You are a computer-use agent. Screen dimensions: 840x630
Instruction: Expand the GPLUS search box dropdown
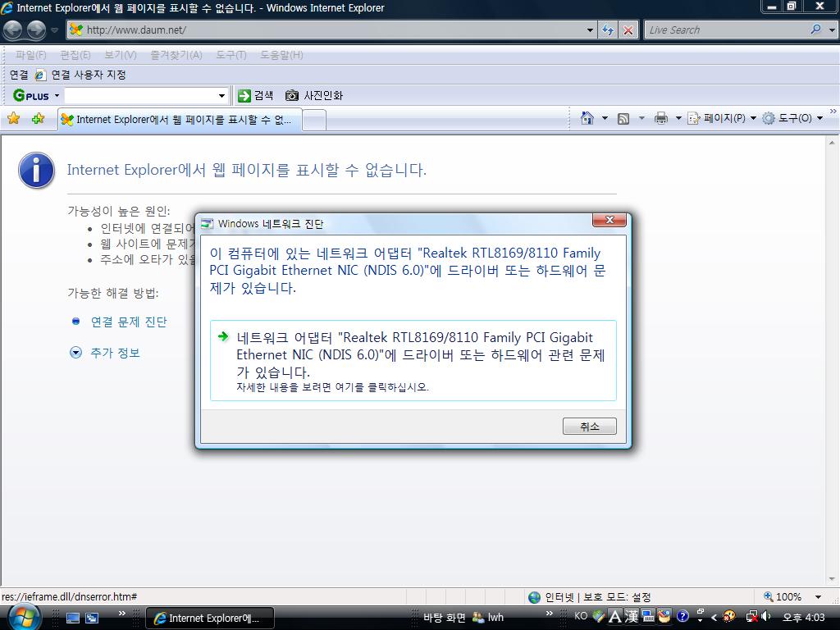point(221,96)
